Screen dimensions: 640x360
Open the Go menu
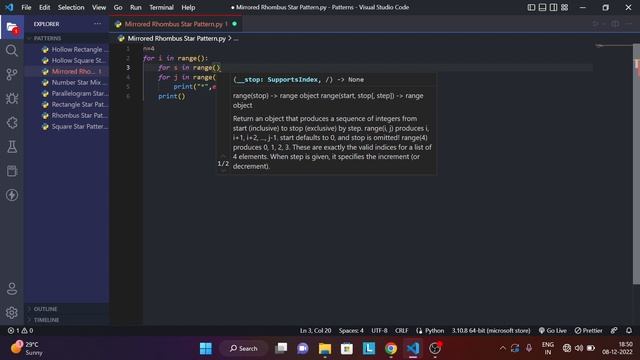(x=118, y=7)
